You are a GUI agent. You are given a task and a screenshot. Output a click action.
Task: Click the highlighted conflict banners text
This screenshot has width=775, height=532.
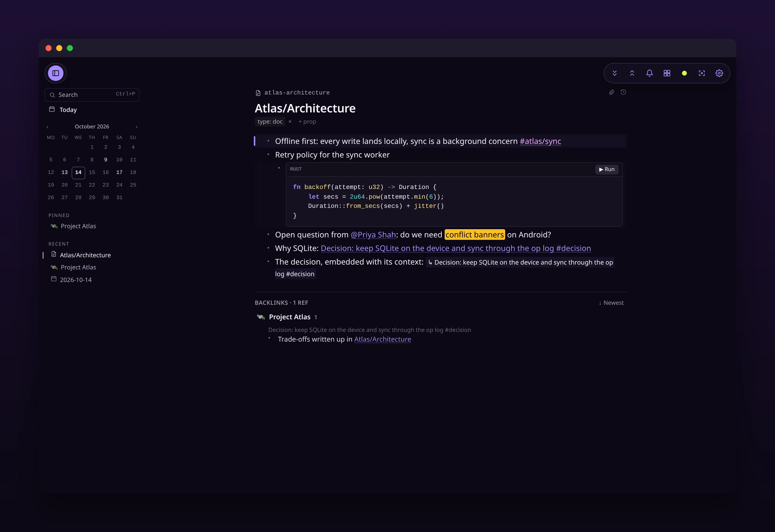tap(474, 235)
